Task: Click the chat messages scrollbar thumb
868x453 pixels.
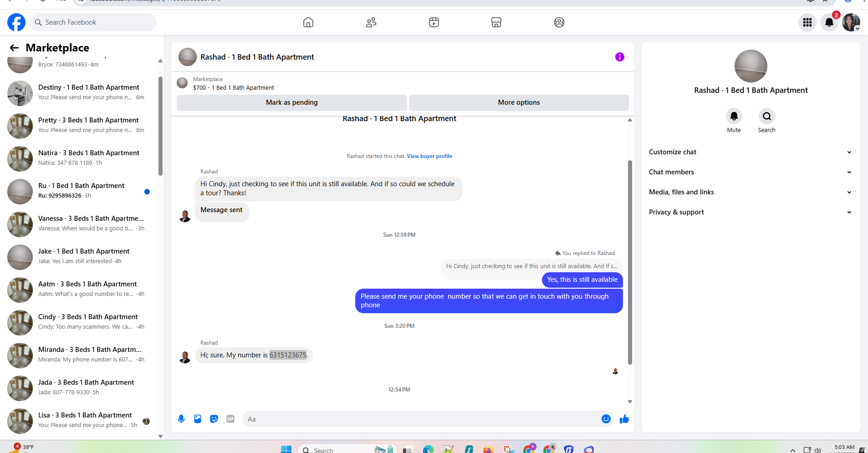Action: tap(630, 262)
